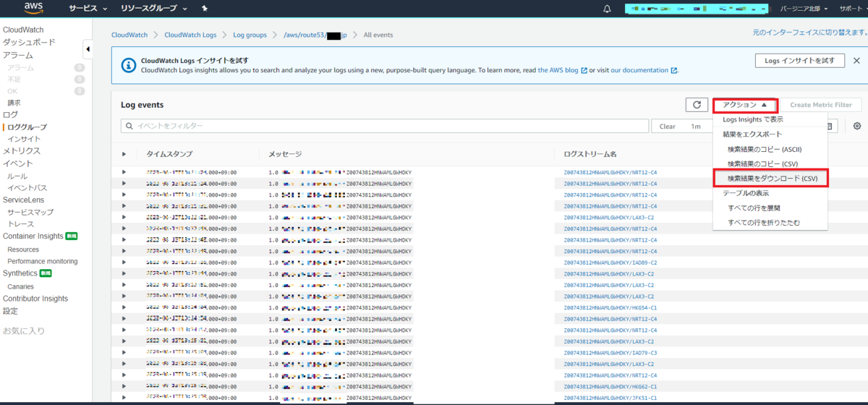This screenshot has width=868, height=405.
Task: Click the pin shortcut icon in top bar
Action: (x=205, y=9)
